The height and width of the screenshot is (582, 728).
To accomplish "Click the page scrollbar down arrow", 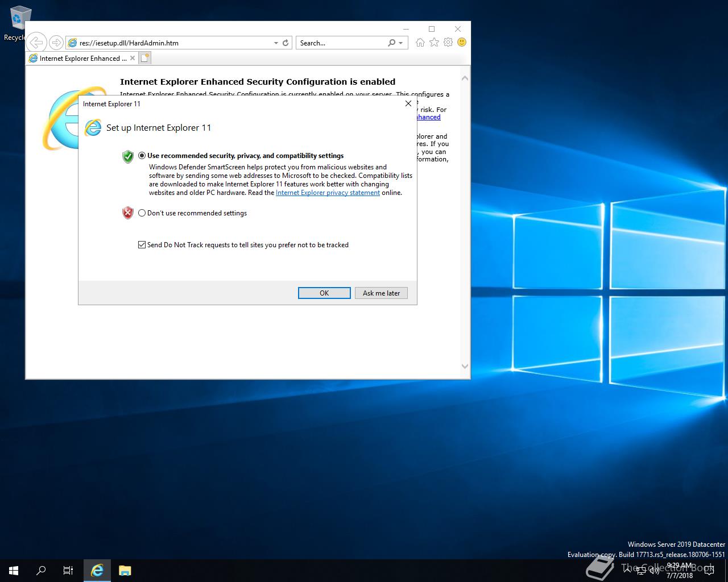I will [465, 367].
